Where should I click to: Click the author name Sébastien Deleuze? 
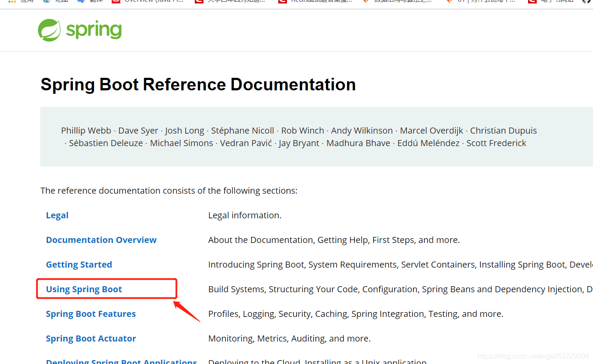[x=106, y=143]
